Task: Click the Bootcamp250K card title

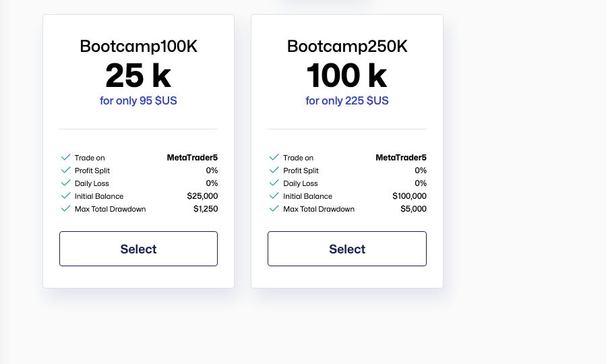Action: pos(347,47)
